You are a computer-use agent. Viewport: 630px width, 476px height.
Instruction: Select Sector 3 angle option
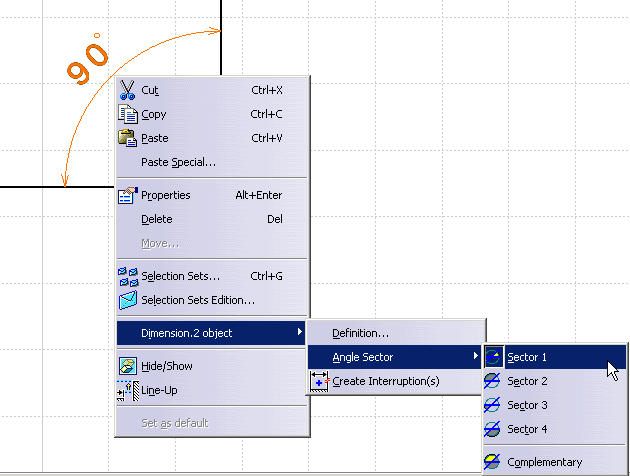[x=555, y=405]
